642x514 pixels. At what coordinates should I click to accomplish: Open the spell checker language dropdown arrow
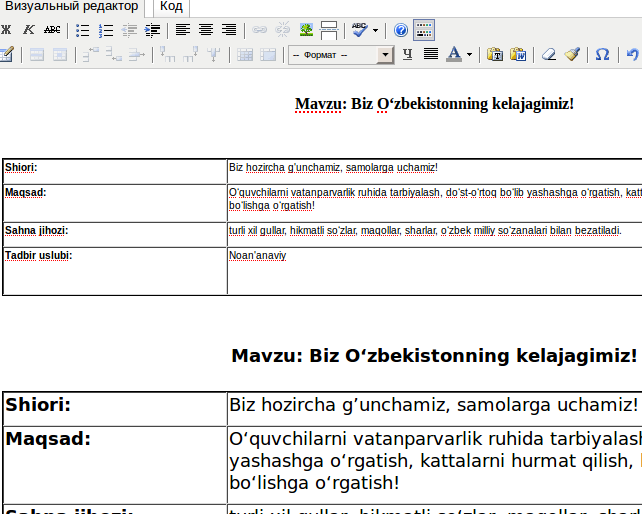click(x=375, y=30)
